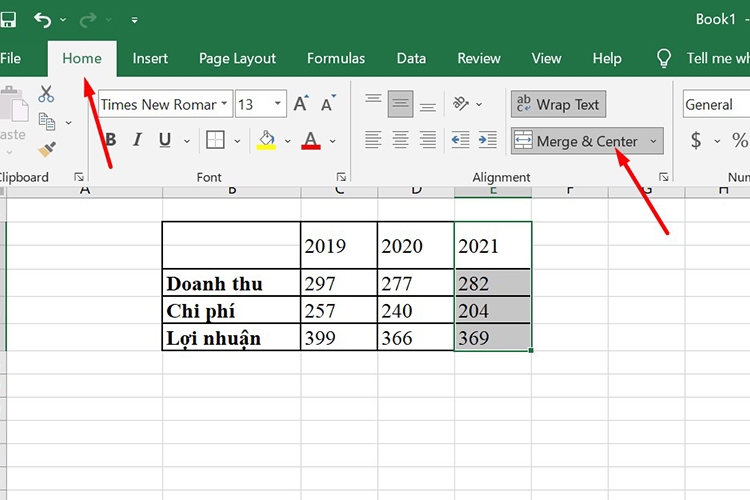Open the File tab
750x500 pixels.
pyautogui.click(x=11, y=58)
